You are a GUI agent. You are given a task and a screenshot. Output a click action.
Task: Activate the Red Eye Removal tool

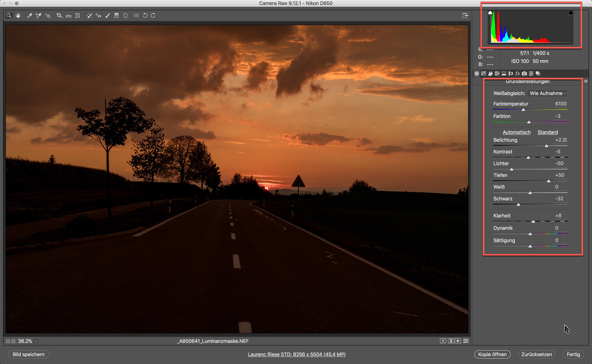point(98,16)
